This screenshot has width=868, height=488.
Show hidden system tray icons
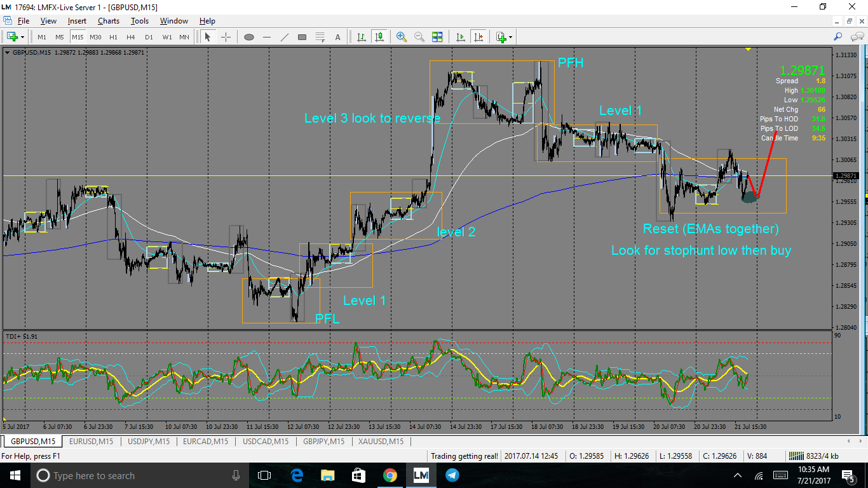[738, 475]
